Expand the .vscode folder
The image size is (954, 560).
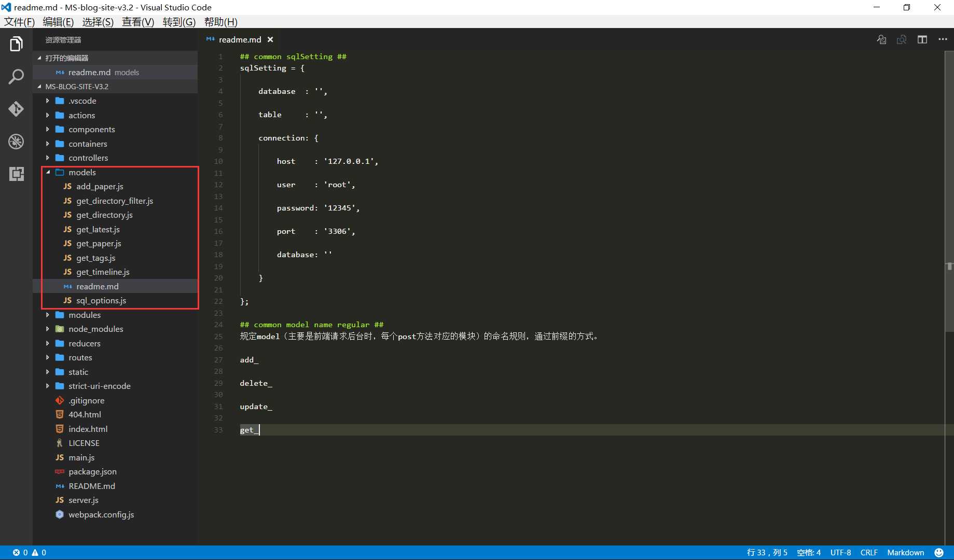pyautogui.click(x=48, y=101)
